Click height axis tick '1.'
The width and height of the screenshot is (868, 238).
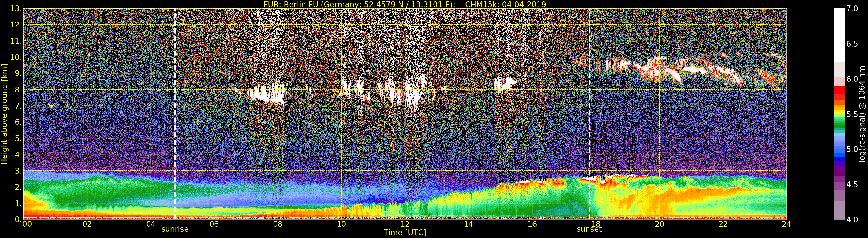(x=18, y=203)
